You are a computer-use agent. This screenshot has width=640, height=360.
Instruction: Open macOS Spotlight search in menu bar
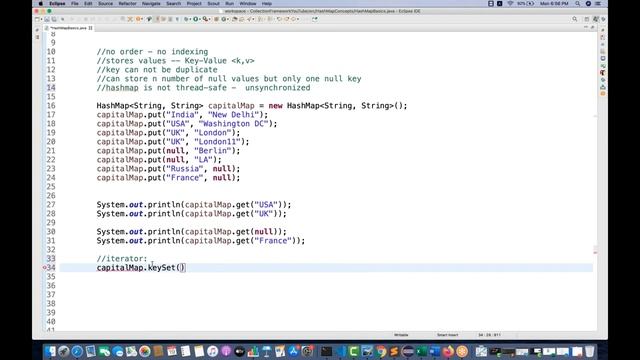pyautogui.click(x=578, y=4)
